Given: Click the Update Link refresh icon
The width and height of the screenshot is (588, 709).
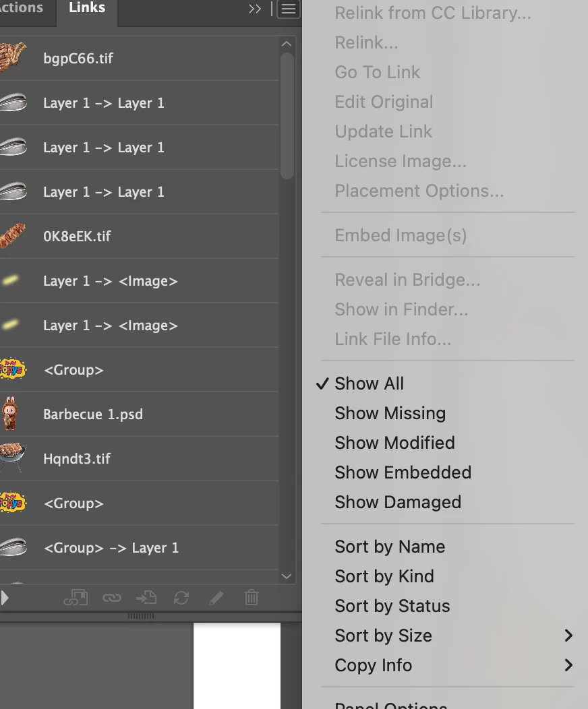Looking at the screenshot, I should click(x=181, y=598).
